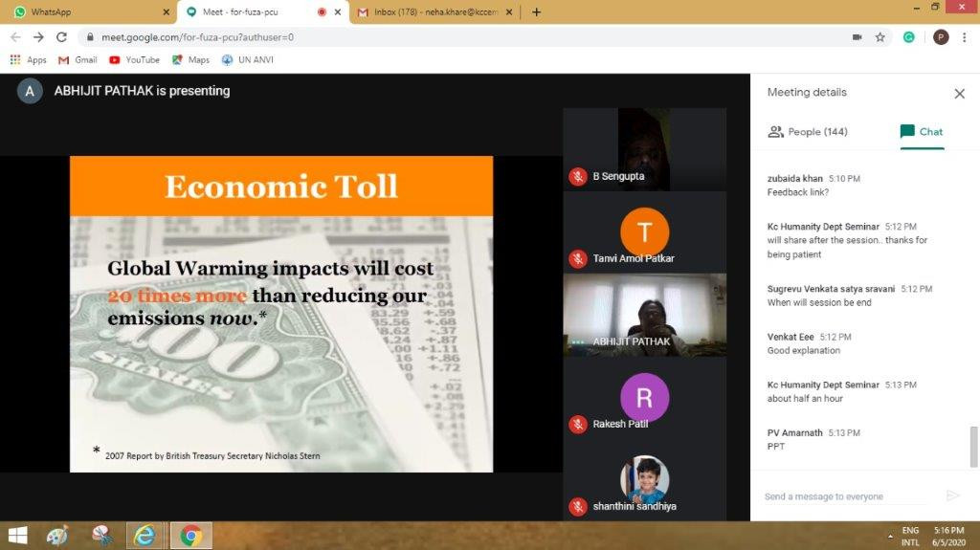This screenshot has height=550, width=980.
Task: Open Internet Explorer from the taskbar
Action: click(145, 536)
